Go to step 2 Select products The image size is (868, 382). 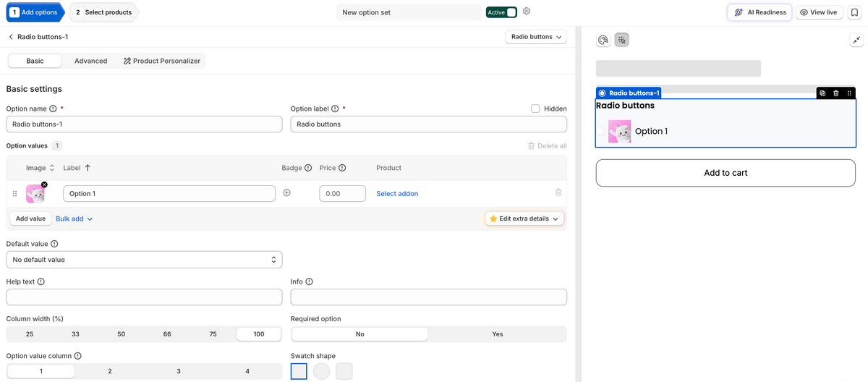[104, 12]
